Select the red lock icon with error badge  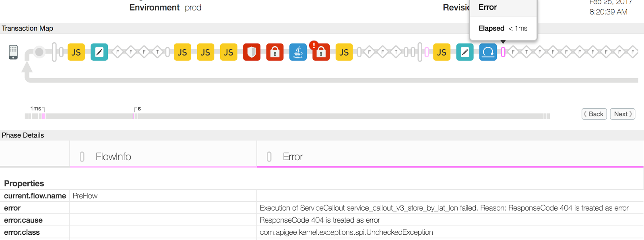(x=321, y=52)
